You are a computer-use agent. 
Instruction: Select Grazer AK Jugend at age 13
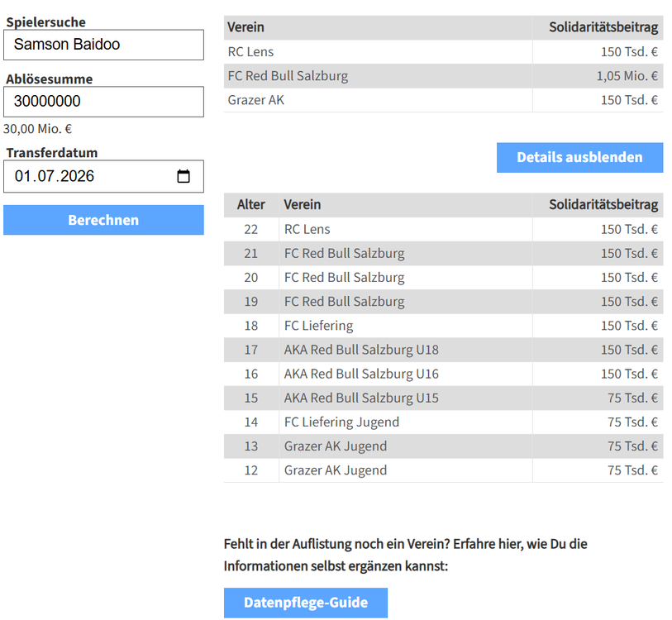click(336, 446)
